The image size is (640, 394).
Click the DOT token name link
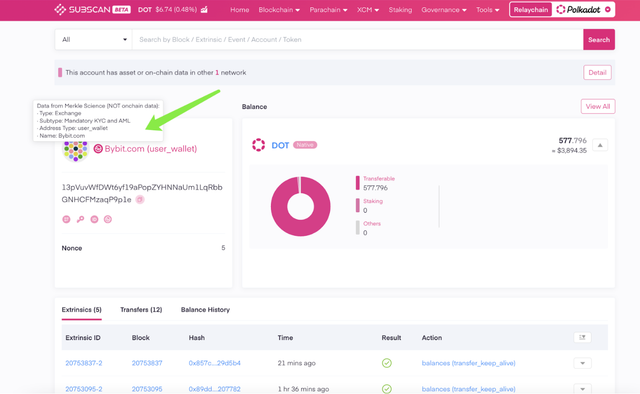pos(280,145)
